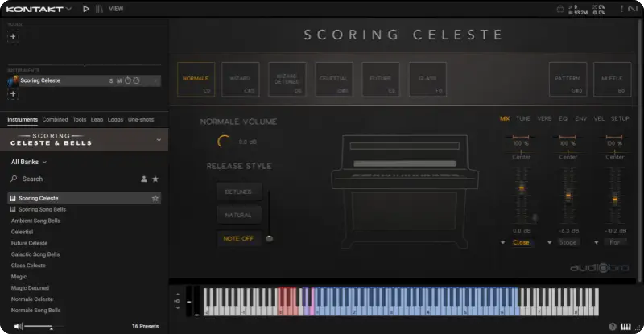Expand the Scoring Celeste & Bells library dropdown
Screen dimensions: 644x334
tap(159, 140)
